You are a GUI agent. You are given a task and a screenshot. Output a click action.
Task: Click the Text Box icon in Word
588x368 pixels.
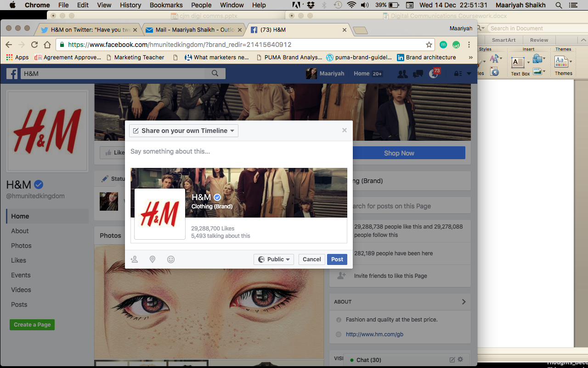click(x=517, y=62)
